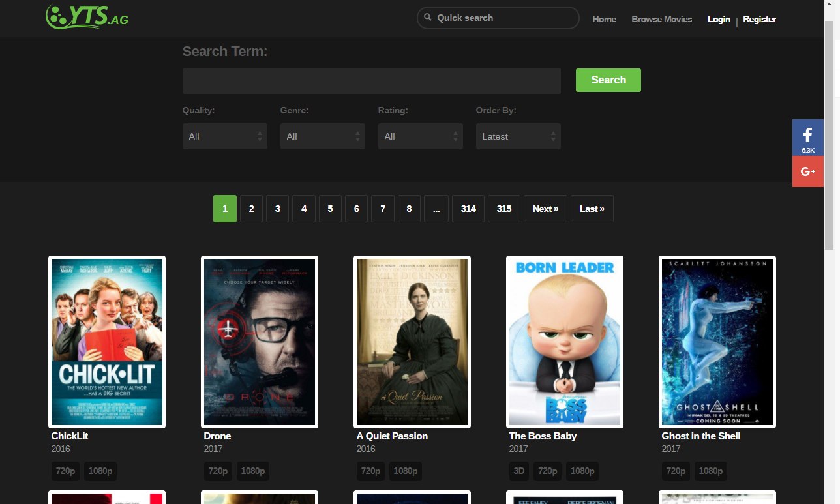
Task: Select the 1080p link under Drone
Action: (x=252, y=471)
